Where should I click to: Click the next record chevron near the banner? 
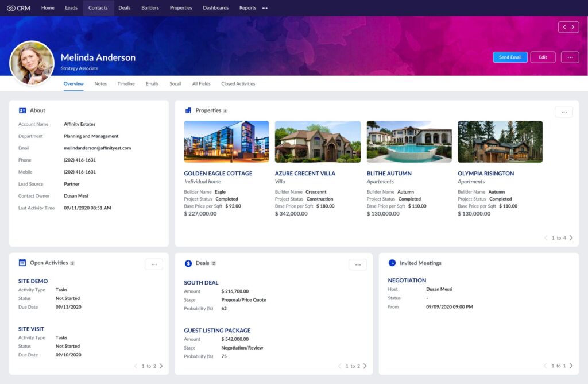tap(573, 26)
